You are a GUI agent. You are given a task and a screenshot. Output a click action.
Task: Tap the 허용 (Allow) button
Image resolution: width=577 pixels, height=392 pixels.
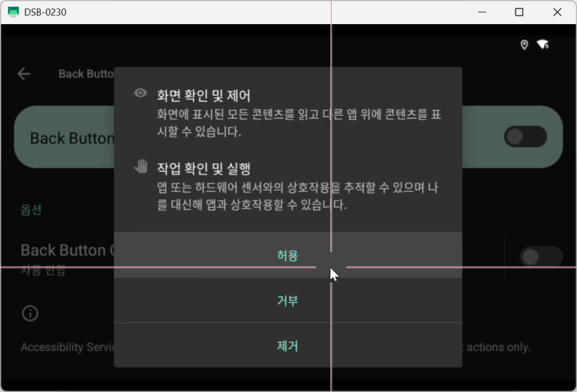287,255
